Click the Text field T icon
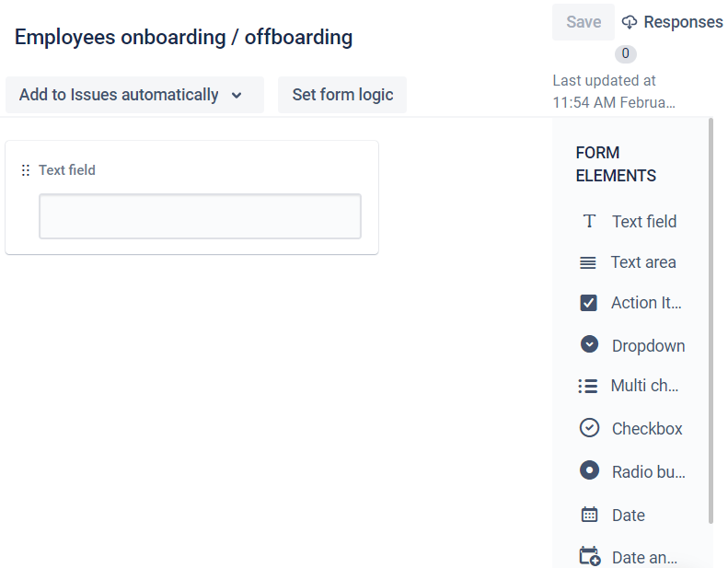 (589, 222)
